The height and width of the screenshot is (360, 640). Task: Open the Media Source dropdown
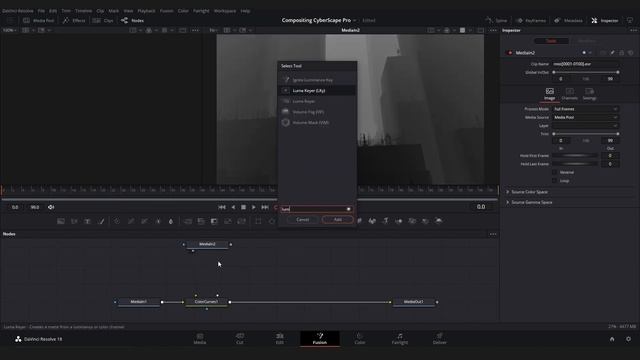pos(585,117)
